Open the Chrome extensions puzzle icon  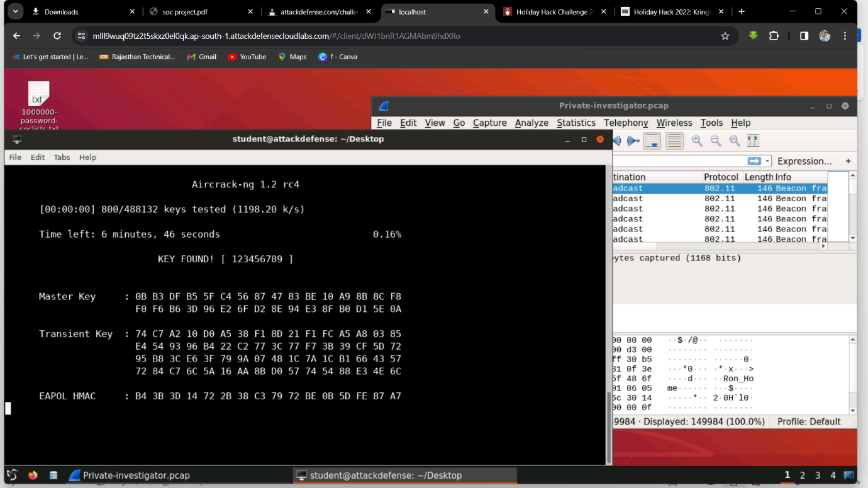pyautogui.click(x=774, y=36)
